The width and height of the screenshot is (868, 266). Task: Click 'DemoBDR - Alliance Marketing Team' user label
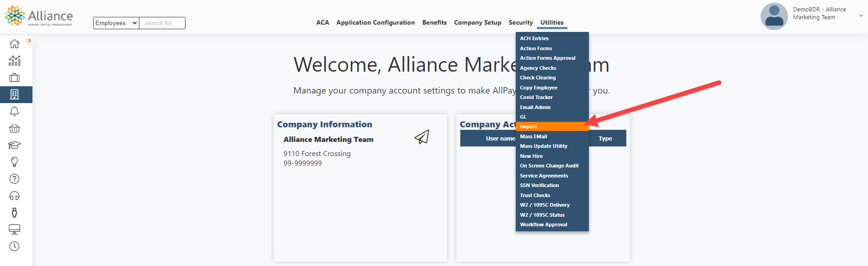pos(820,13)
